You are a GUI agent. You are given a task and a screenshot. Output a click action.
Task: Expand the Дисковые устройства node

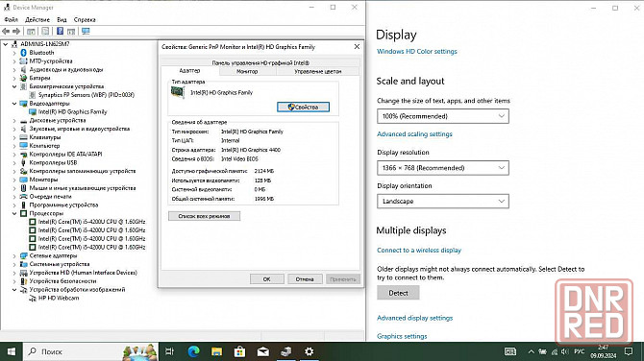click(x=14, y=121)
